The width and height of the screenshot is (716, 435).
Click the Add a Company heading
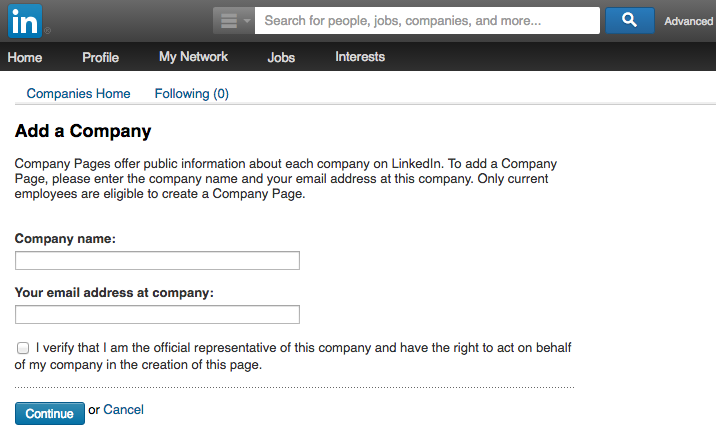click(83, 131)
